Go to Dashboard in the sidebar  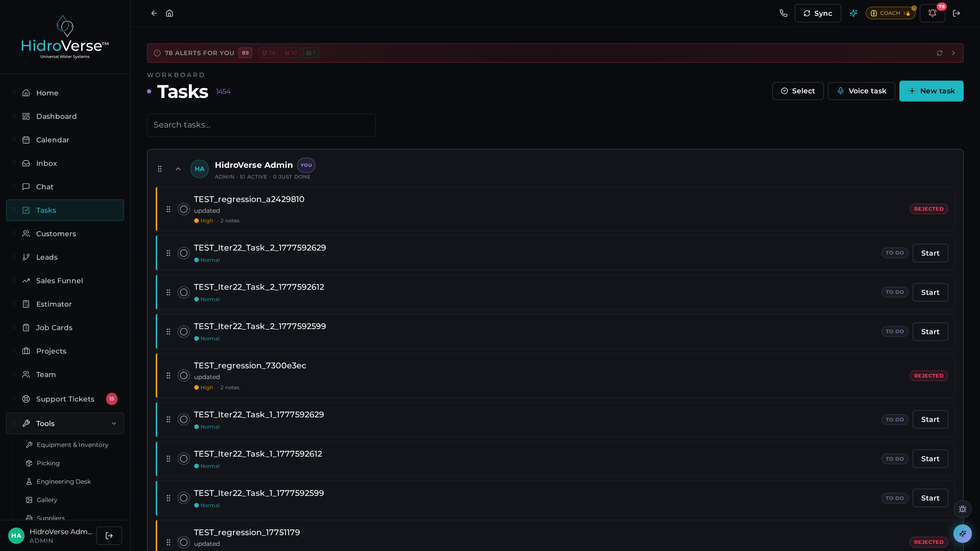[x=65, y=116]
